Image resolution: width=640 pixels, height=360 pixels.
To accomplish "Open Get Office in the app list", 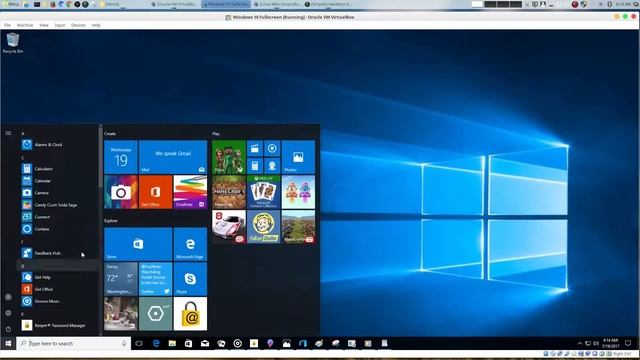I will pos(57,289).
